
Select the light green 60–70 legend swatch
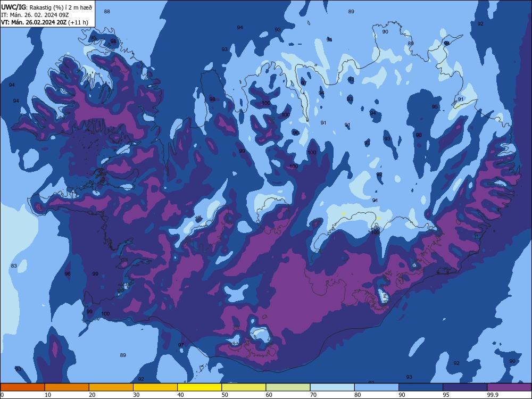click(288, 387)
